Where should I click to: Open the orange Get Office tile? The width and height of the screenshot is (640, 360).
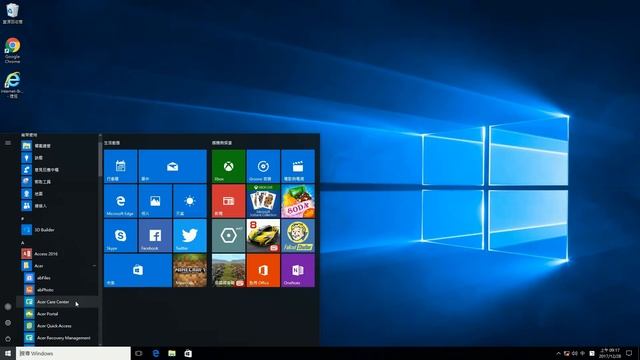[x=263, y=270]
